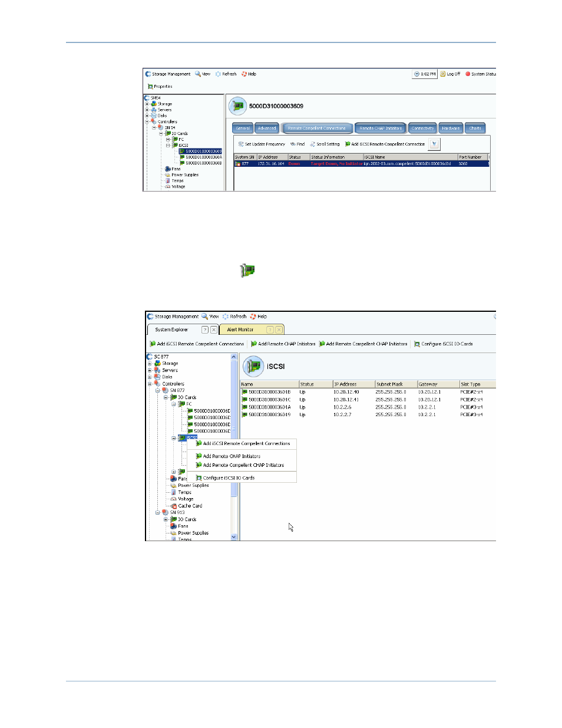562x728 pixels.
Task: Click Log Off button
Action: click(451, 74)
